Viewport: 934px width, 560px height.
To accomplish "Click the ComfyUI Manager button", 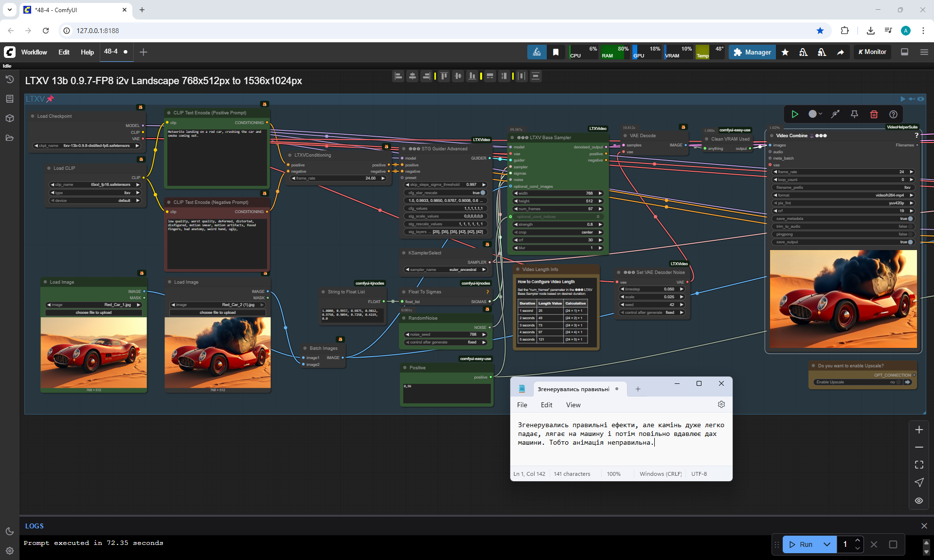I will pos(752,52).
